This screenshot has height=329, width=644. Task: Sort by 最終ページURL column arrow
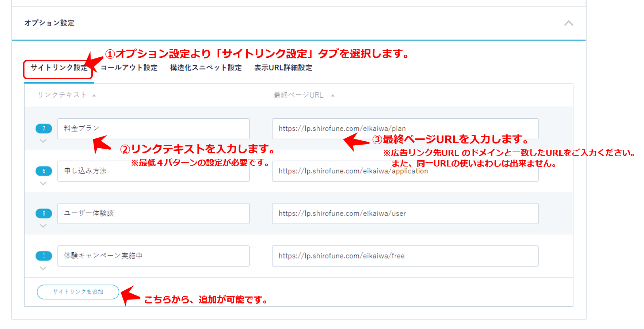pos(333,95)
